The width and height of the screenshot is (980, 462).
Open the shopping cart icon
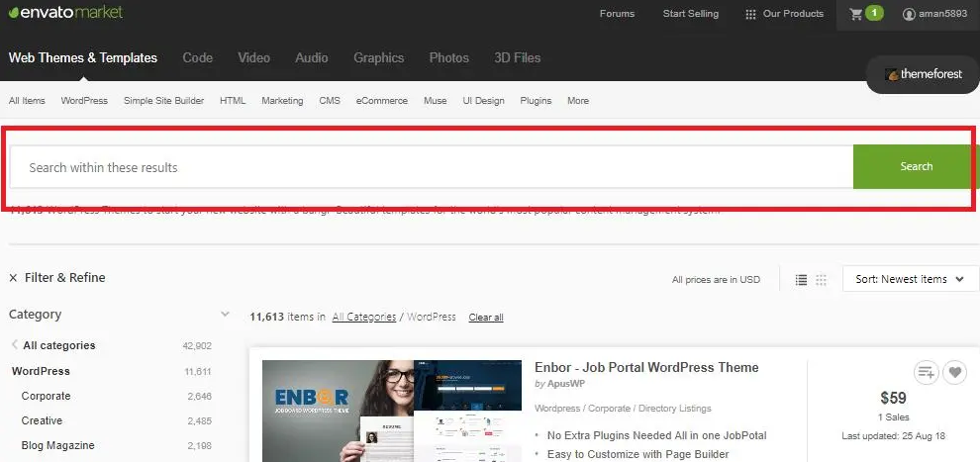pos(855,14)
